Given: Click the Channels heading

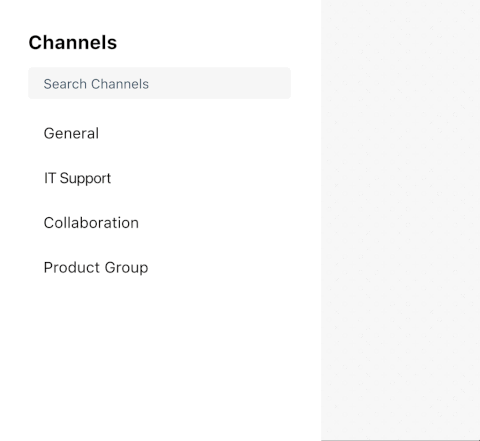Looking at the screenshot, I should (x=73, y=43).
